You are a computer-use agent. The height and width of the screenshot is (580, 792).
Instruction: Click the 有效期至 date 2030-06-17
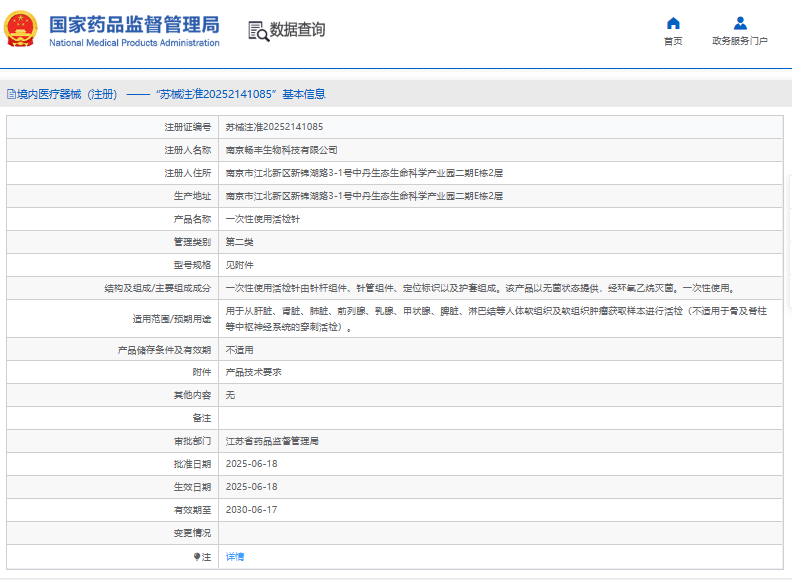(251, 509)
